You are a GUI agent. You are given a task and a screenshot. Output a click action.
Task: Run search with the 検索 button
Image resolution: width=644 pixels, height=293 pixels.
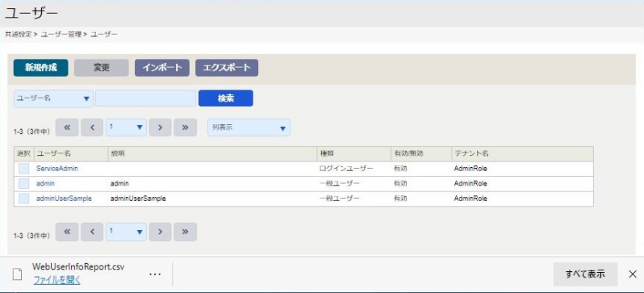pos(225,98)
